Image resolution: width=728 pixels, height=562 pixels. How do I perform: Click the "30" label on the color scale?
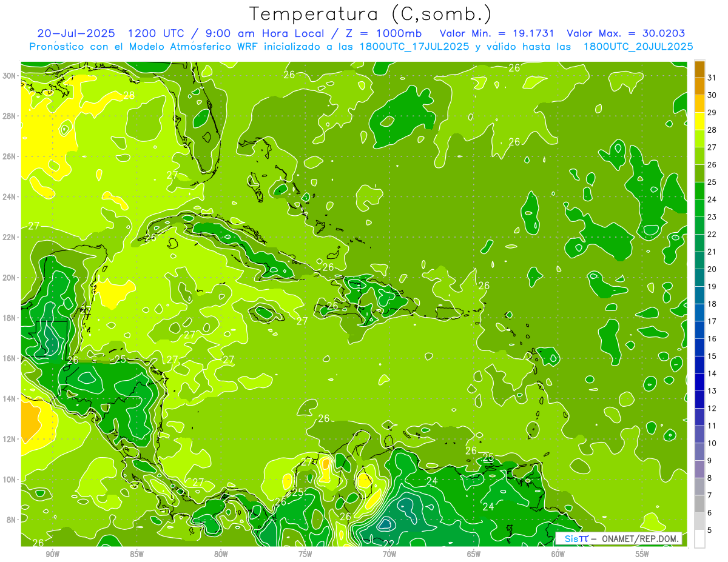tap(712, 95)
